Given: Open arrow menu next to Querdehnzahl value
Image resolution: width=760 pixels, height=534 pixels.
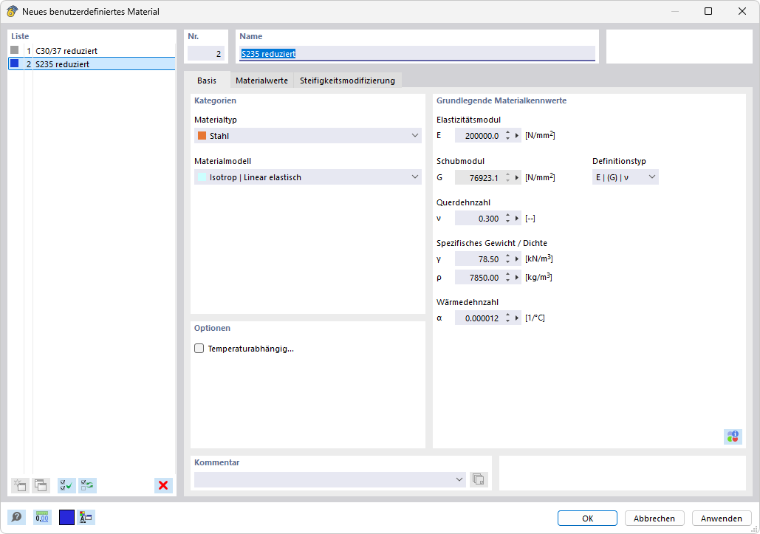Looking at the screenshot, I should click(517, 219).
